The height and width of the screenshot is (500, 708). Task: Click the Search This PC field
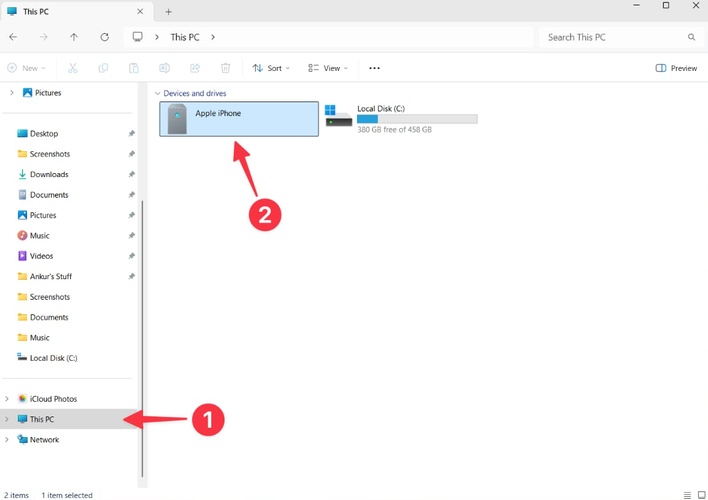[x=621, y=37]
